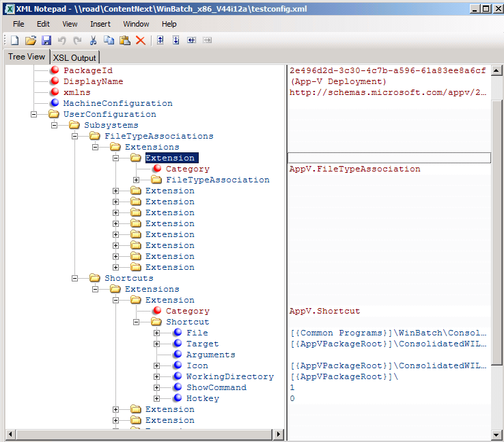Collapse the Subsystems node

[55, 126]
